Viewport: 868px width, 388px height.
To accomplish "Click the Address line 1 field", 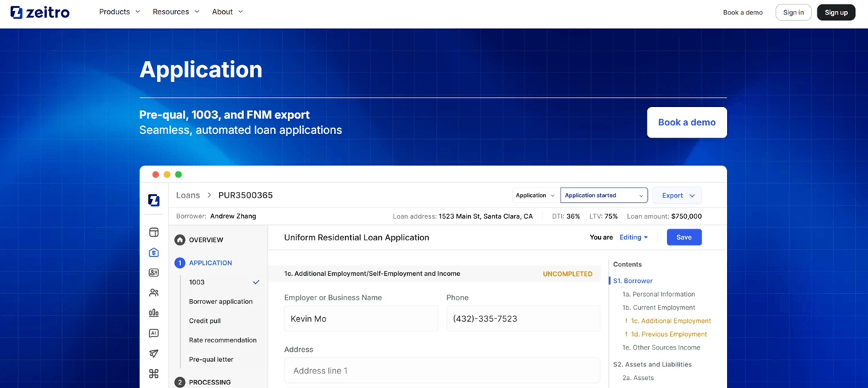I will coord(442,371).
